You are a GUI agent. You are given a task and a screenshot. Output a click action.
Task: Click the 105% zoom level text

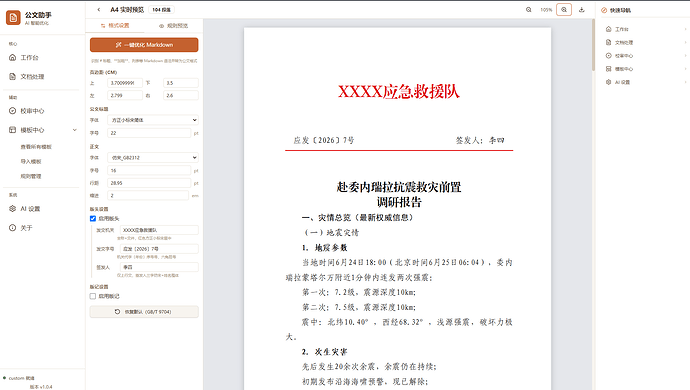pos(546,10)
